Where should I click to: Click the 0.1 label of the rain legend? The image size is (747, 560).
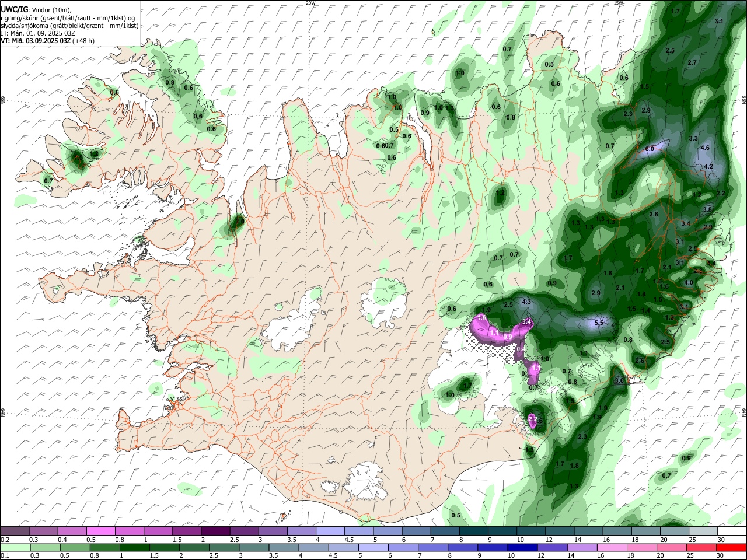click(x=5, y=555)
